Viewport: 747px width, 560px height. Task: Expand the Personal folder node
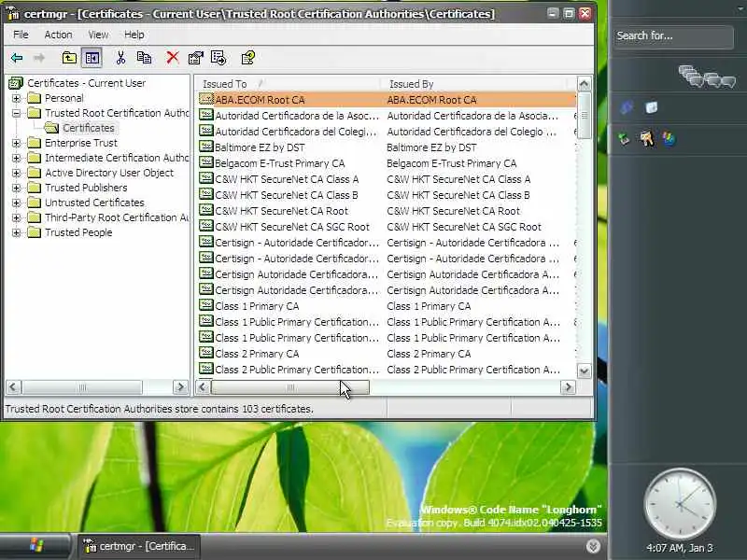click(16, 98)
